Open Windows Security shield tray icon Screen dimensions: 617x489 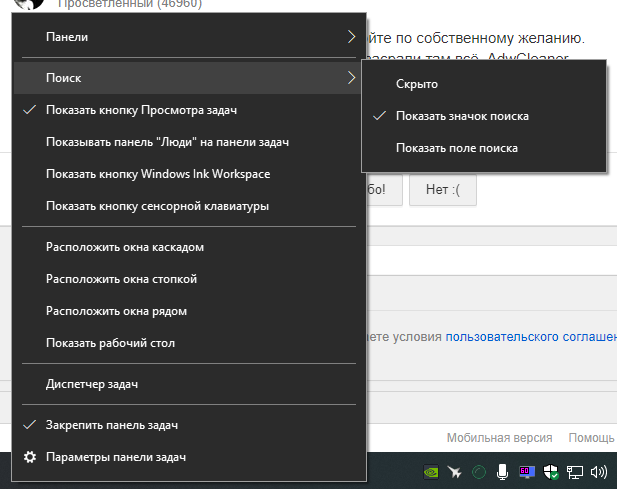(x=550, y=472)
